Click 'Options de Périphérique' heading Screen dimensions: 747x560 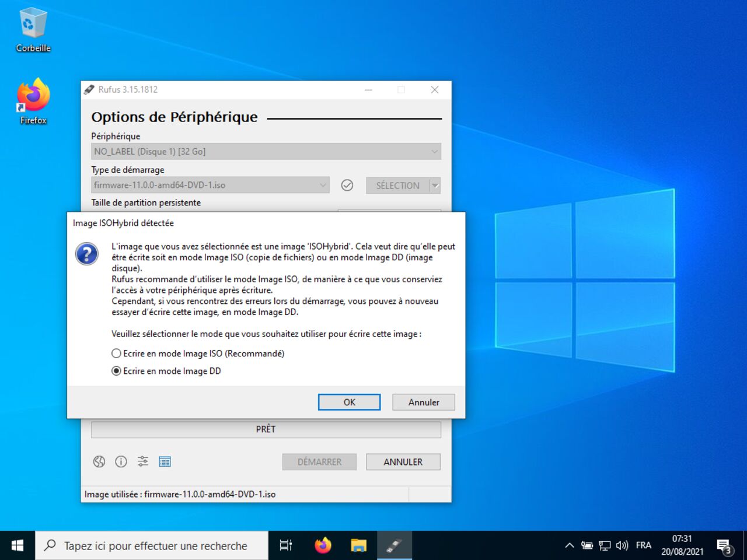pyautogui.click(x=174, y=117)
